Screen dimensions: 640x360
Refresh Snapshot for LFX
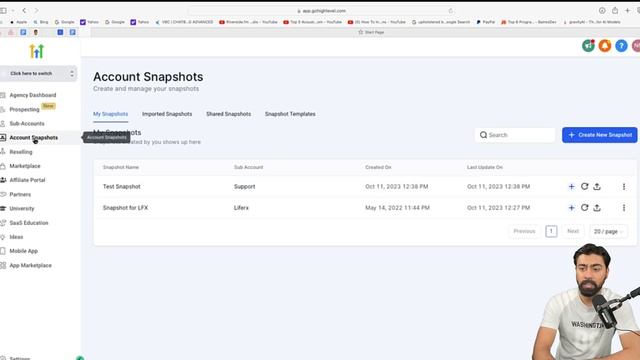pyautogui.click(x=584, y=207)
